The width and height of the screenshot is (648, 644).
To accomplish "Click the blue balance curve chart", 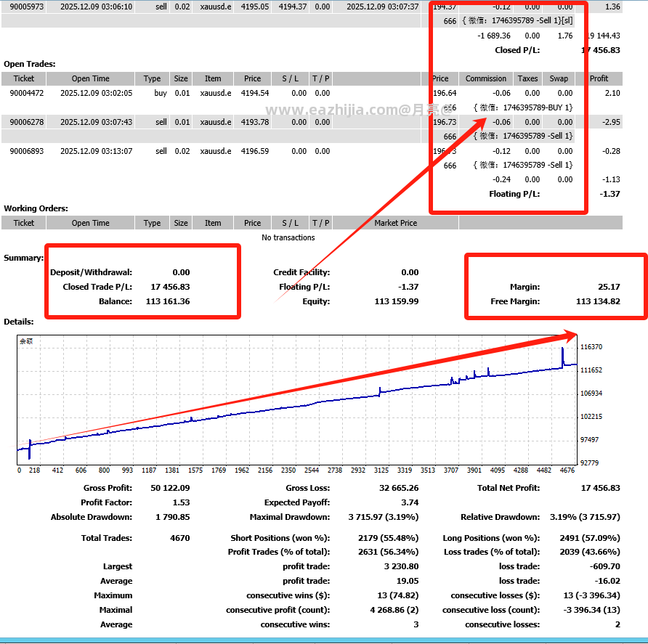I will (x=296, y=400).
